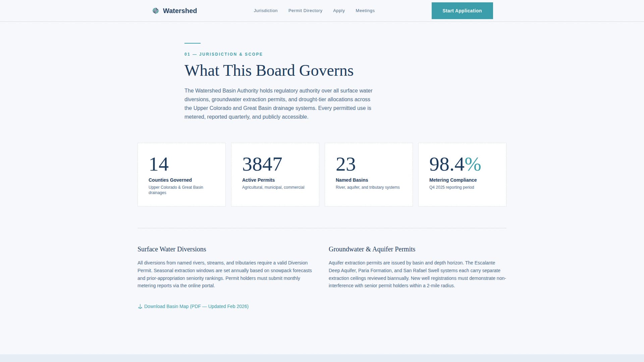
Task: Go to the Jurisdiction nav item
Action: (x=266, y=11)
